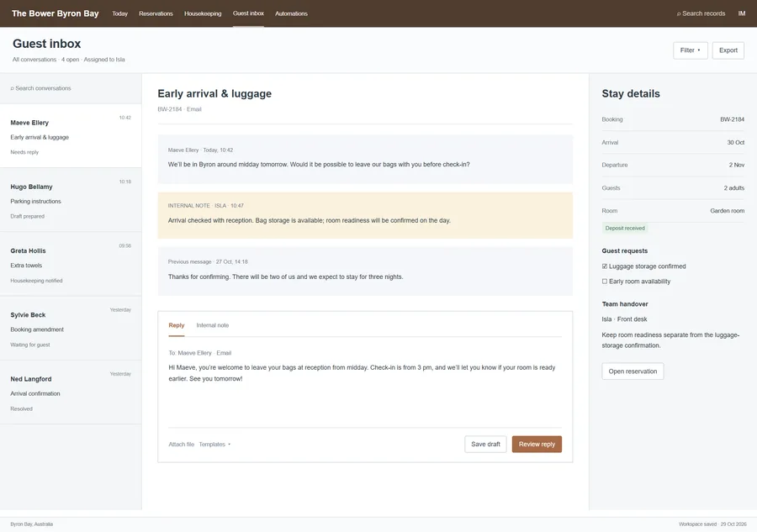Focus the Search conversations field
Viewport: 757px width, 532px height.
(71, 88)
